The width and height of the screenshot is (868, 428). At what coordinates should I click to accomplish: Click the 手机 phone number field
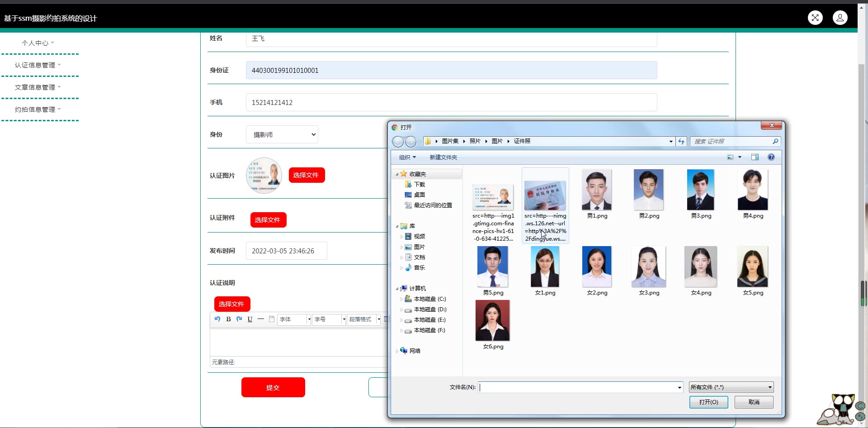point(451,102)
